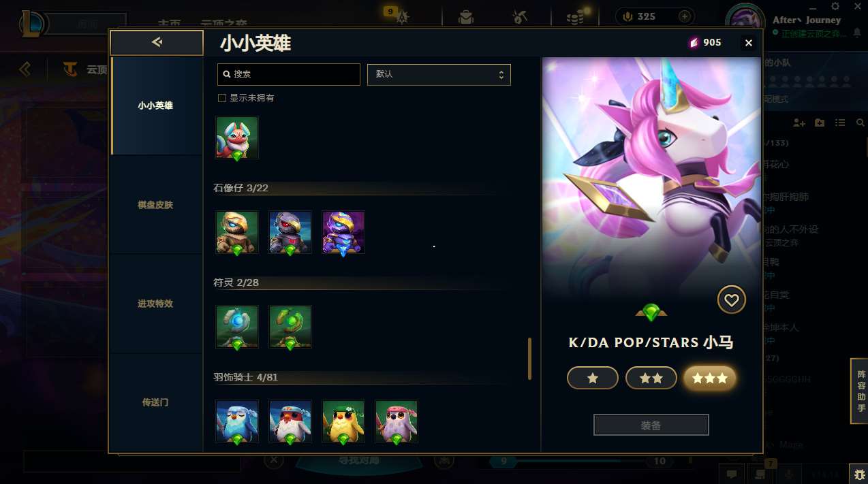Select the green-orb rune spirit icon
The height and width of the screenshot is (484, 868).
coord(290,327)
